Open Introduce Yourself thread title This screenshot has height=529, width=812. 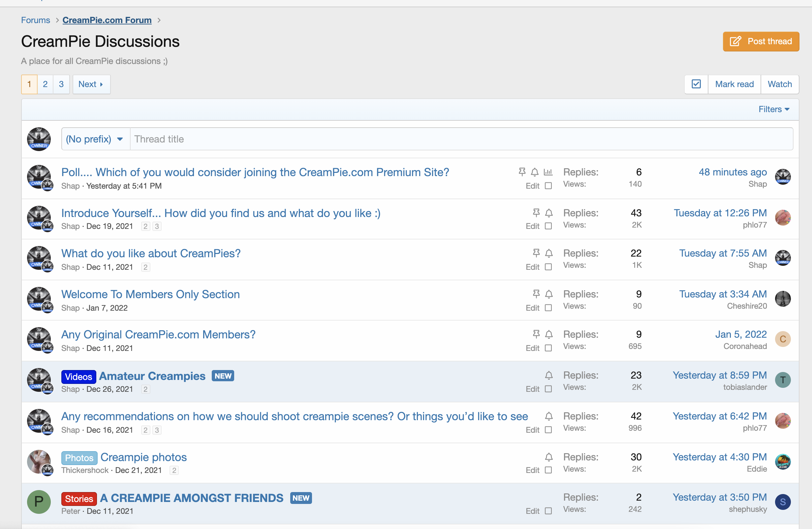click(x=221, y=213)
